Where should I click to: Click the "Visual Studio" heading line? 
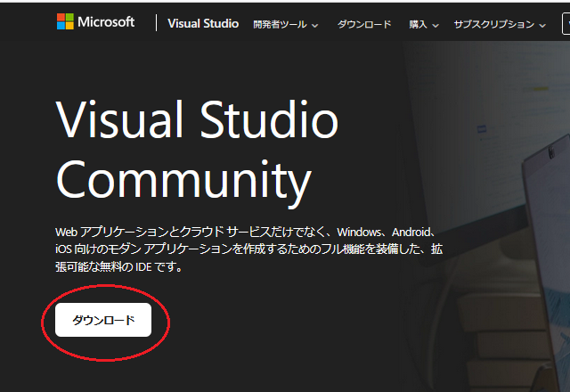[x=197, y=119]
